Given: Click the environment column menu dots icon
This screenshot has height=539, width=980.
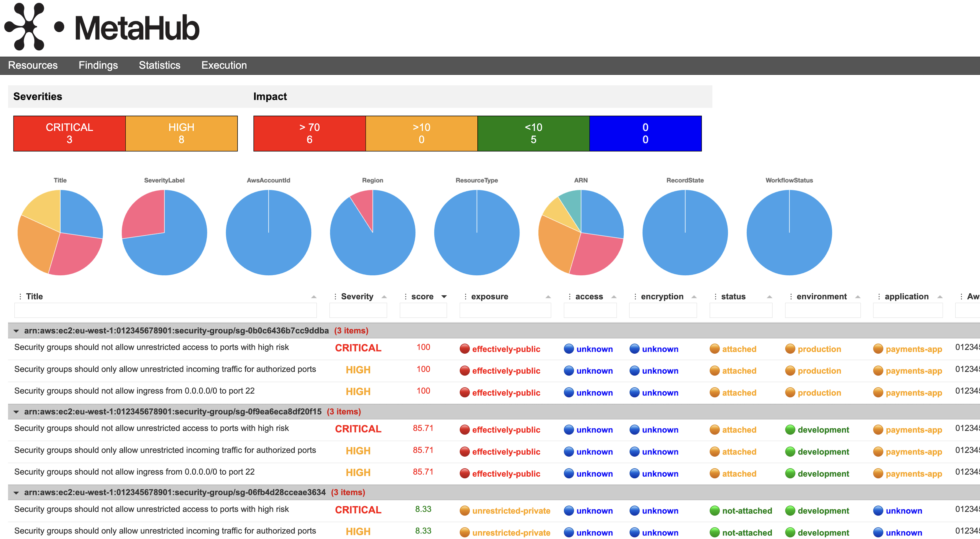Looking at the screenshot, I should tap(791, 297).
